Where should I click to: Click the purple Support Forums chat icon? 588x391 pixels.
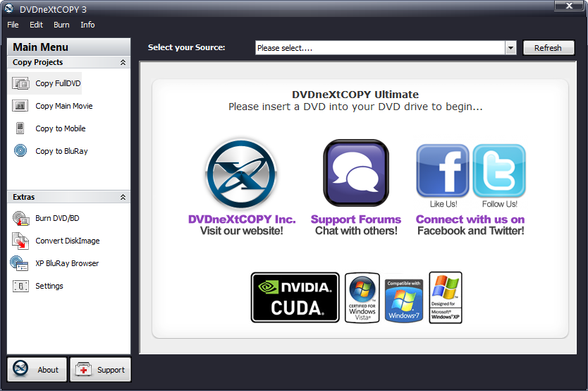356,173
